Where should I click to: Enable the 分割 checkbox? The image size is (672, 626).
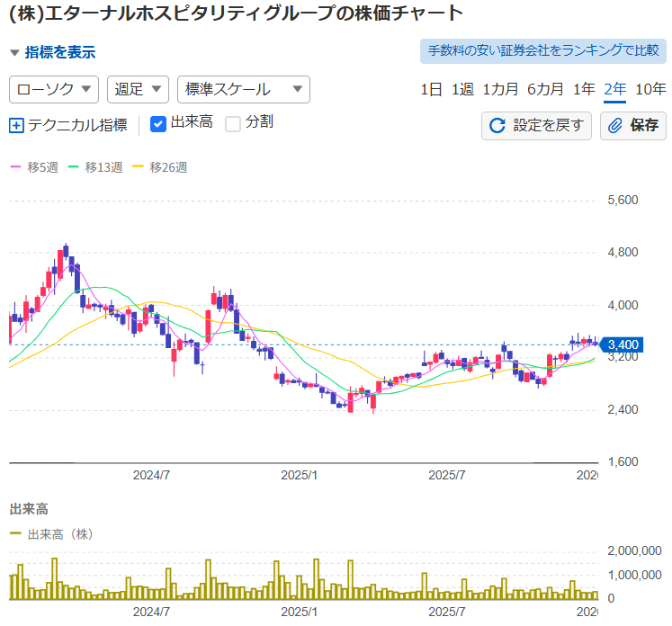click(x=233, y=124)
